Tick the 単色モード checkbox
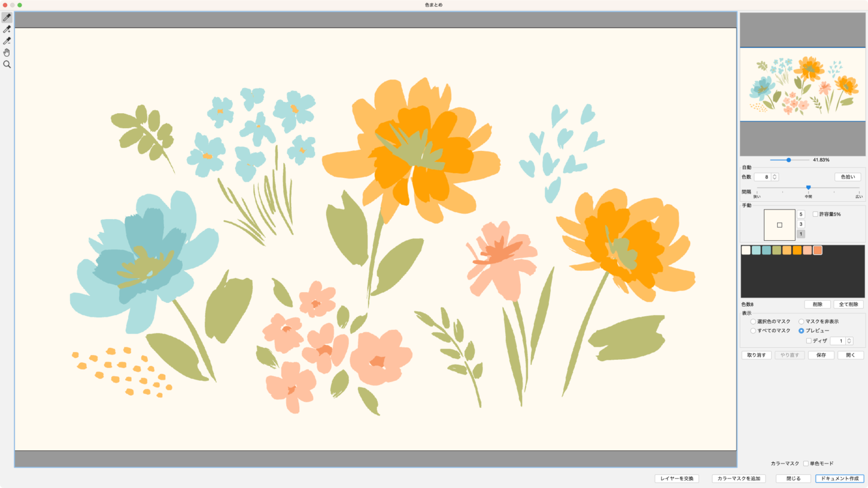The image size is (868, 488). click(x=806, y=463)
